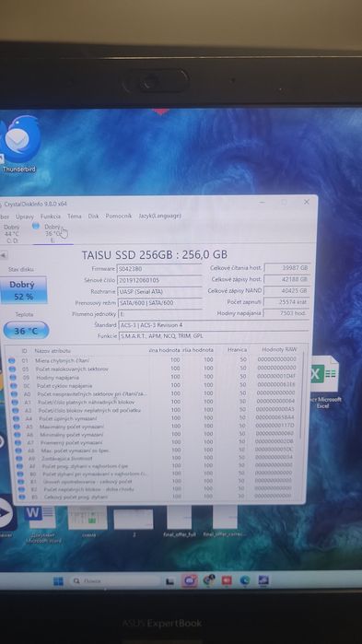Click status orb for 05 Počet realokovaných sektorov
362x644 pixels.
tap(12, 369)
